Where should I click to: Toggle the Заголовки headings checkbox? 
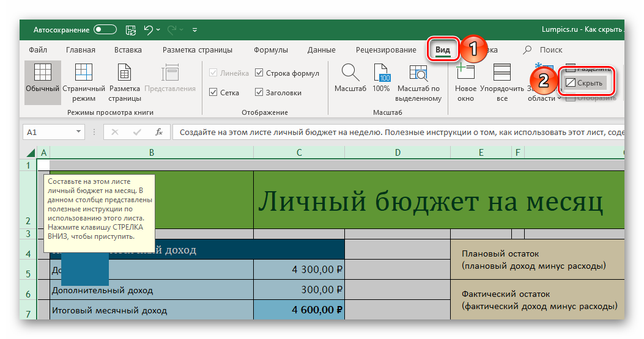[259, 93]
